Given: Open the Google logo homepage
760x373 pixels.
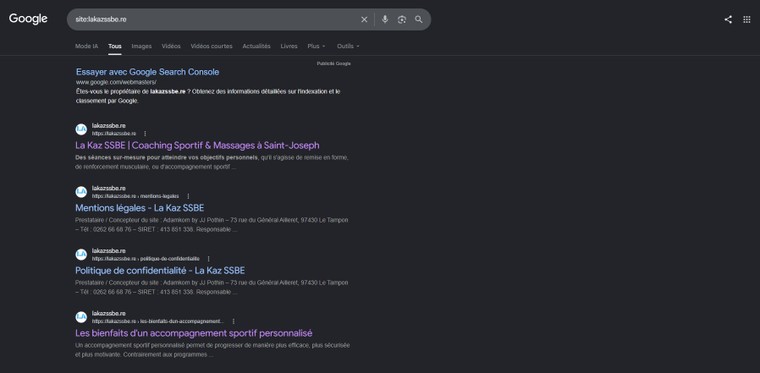Looking at the screenshot, I should pyautogui.click(x=28, y=19).
